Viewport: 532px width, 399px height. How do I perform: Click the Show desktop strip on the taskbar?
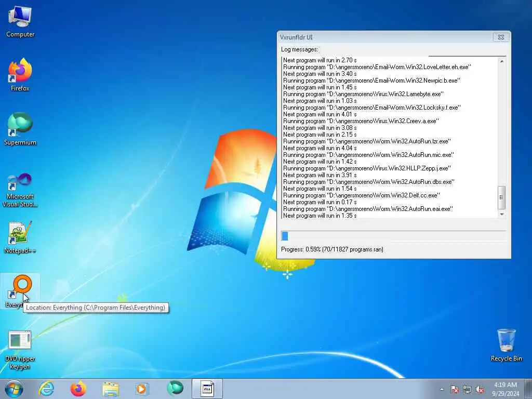(x=528, y=389)
